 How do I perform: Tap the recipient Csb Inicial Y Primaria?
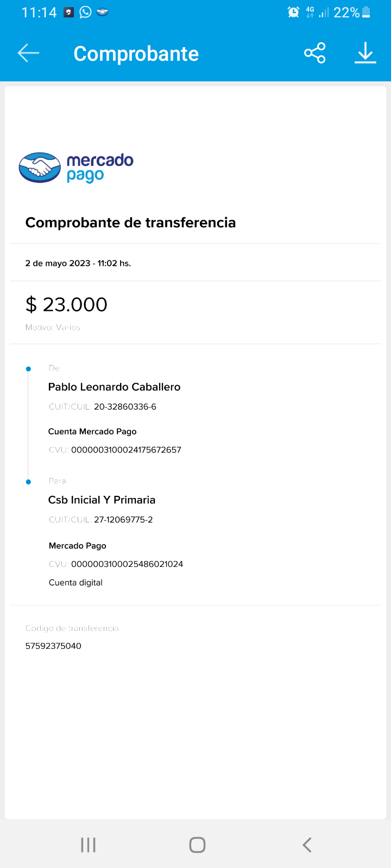(102, 500)
